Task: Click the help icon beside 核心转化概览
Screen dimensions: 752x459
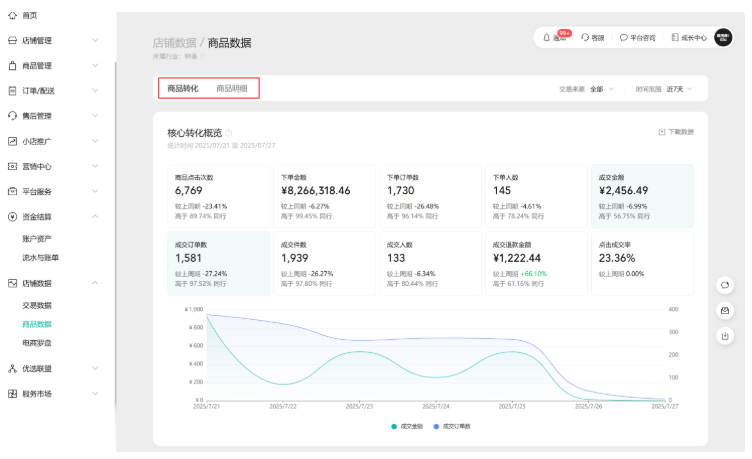Action: [229, 132]
